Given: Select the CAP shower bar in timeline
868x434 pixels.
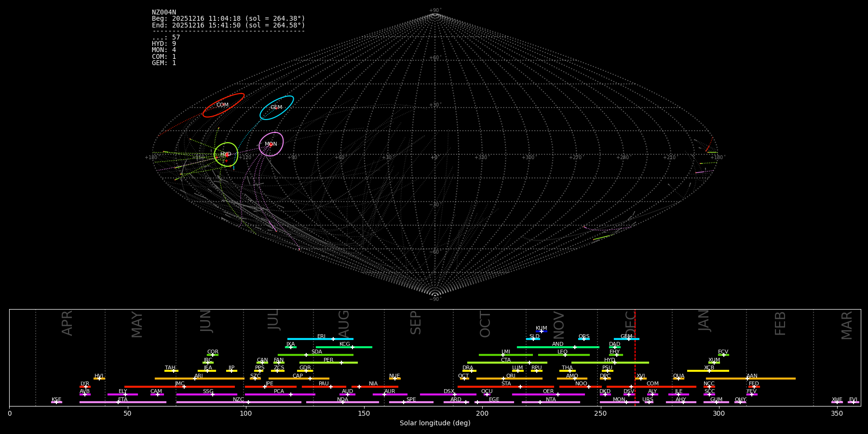Looking at the screenshot, I should click(x=299, y=379).
